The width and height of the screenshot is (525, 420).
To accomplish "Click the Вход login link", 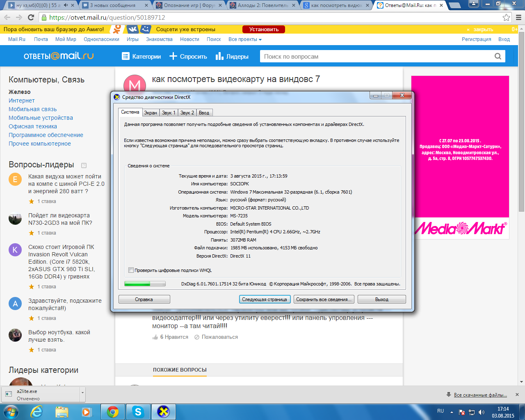I will (x=504, y=39).
